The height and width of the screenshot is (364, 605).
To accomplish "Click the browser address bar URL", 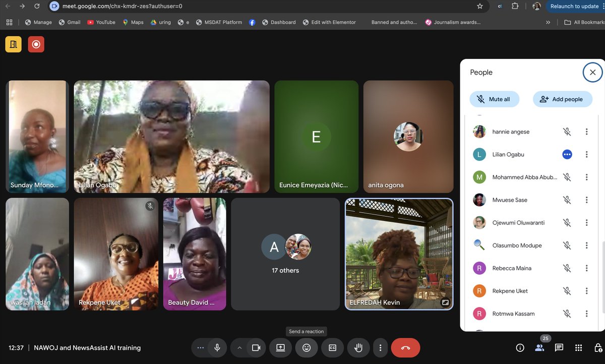I will pos(123,6).
